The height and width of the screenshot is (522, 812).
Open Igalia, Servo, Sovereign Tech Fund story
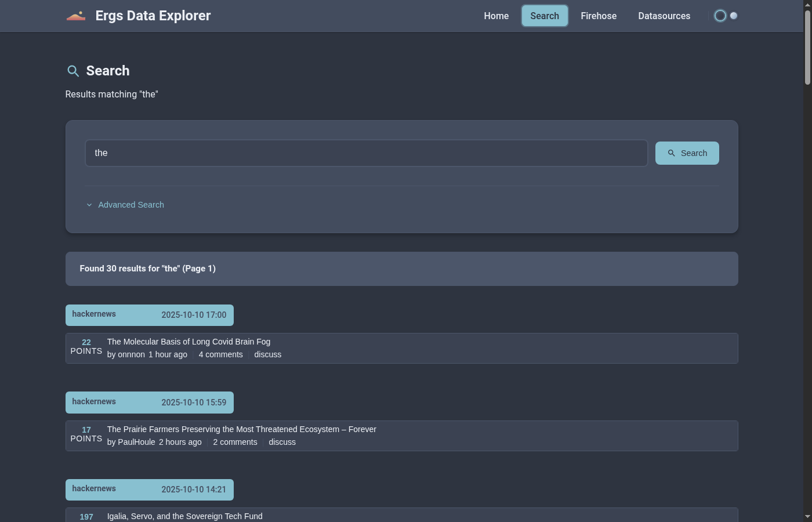point(184,516)
